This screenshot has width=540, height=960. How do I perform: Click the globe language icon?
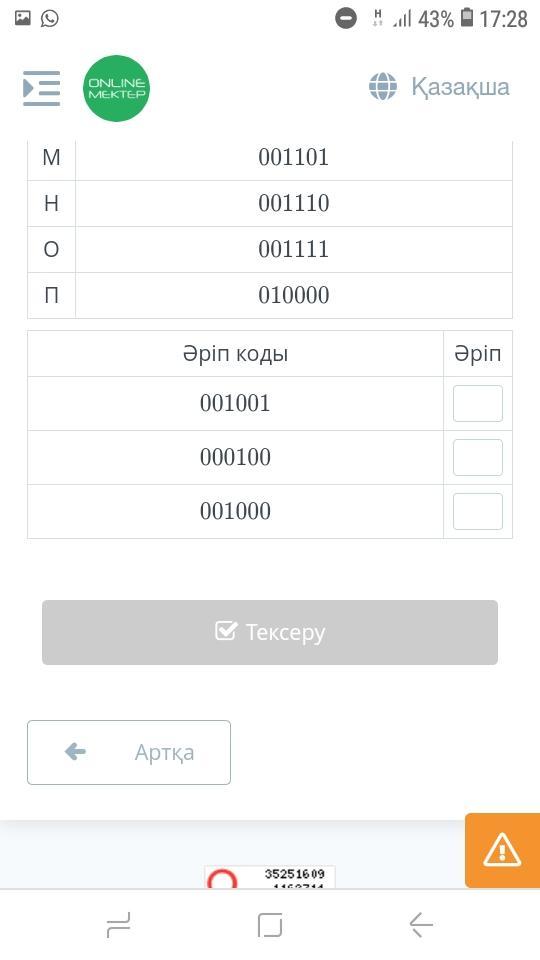[x=383, y=86]
